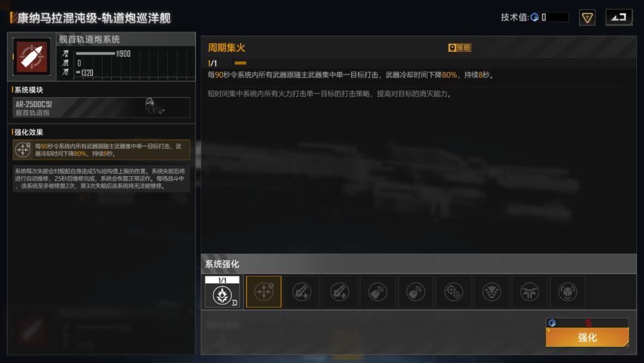Select the first cannon-with-speed-lines upgrade icon
This screenshot has height=363, width=644.
click(377, 292)
